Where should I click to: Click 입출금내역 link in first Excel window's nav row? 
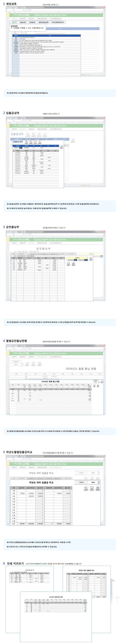(23, 18)
